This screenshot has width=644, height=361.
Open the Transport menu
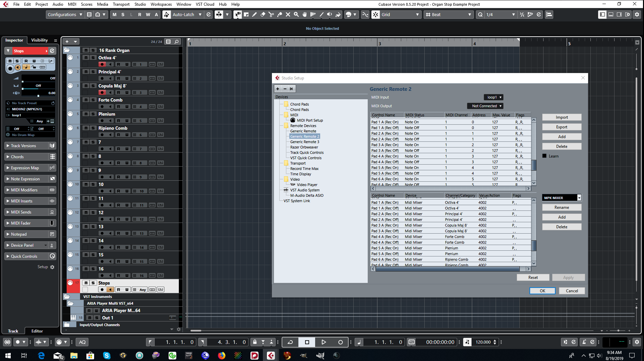point(121,4)
